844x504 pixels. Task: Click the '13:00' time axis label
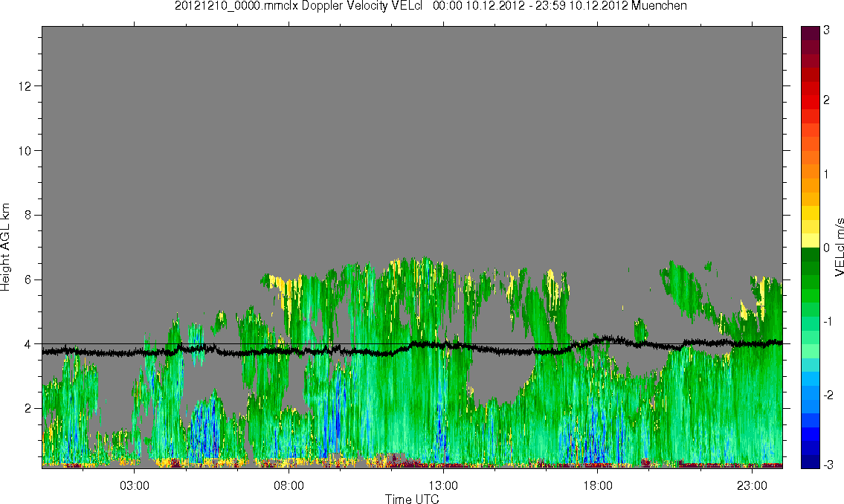pos(443,485)
